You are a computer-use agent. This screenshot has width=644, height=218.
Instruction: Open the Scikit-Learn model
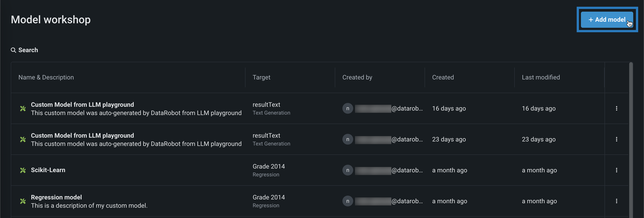tap(48, 170)
